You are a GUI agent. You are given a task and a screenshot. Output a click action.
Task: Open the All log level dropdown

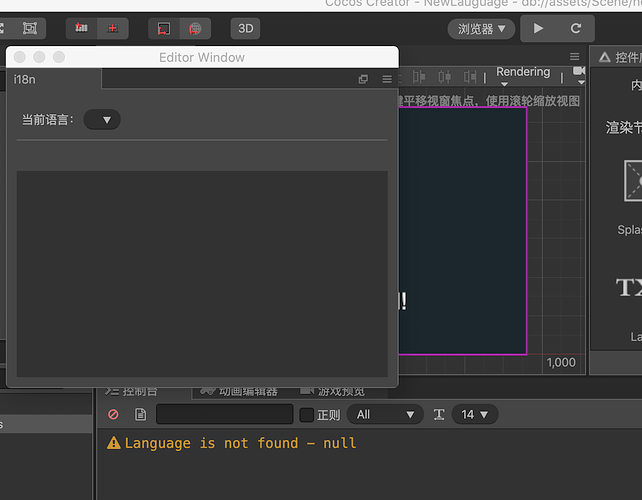point(384,414)
